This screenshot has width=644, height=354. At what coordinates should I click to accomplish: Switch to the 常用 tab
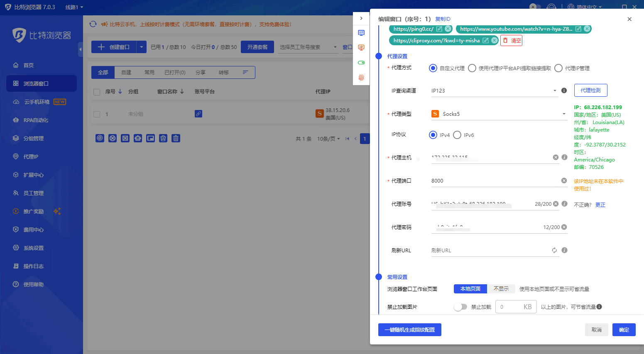[149, 72]
